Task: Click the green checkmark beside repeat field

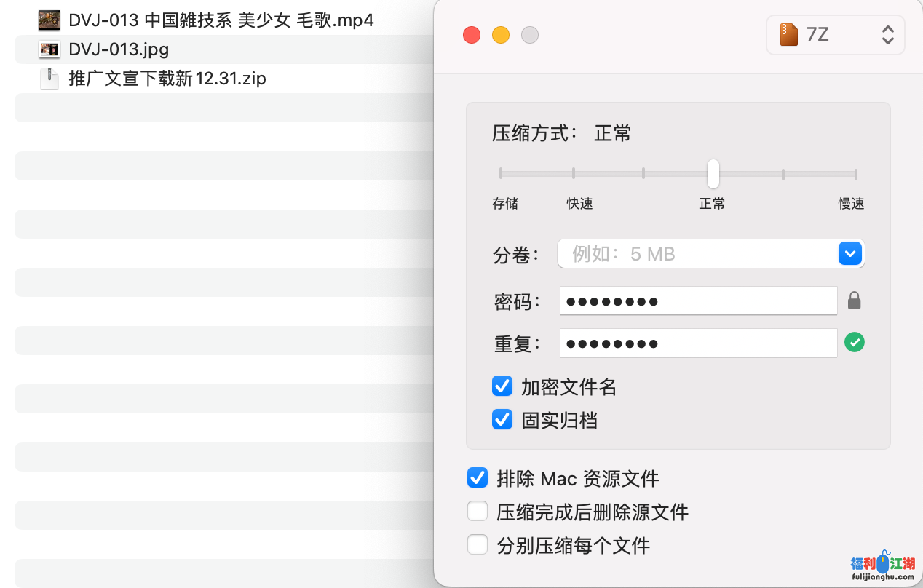Action: pos(855,342)
